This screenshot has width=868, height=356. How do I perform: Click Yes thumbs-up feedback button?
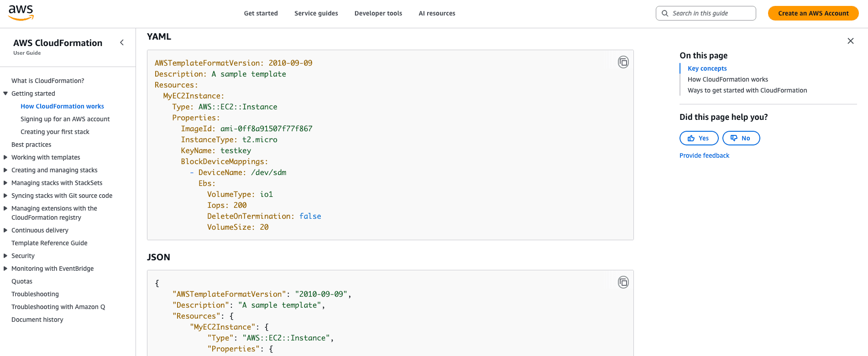(x=699, y=138)
